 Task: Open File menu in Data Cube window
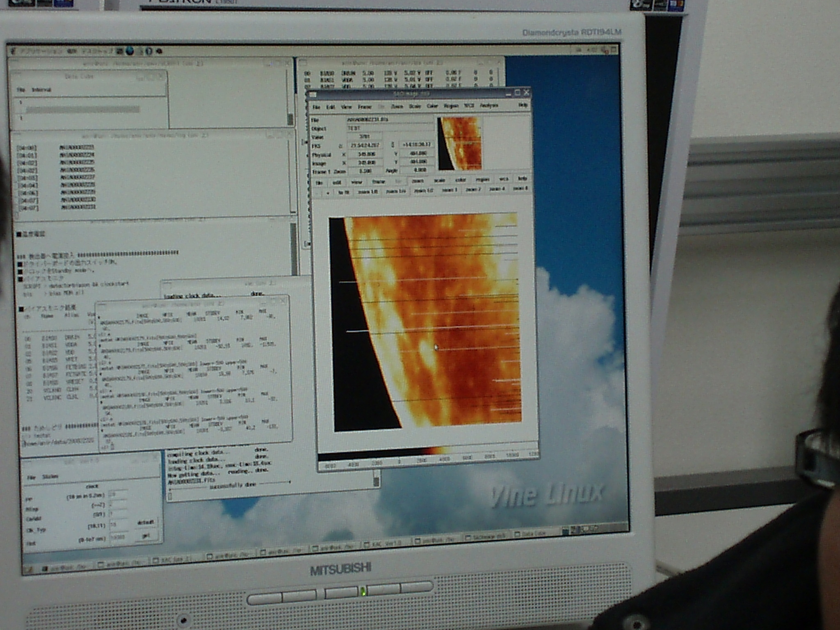21,89
